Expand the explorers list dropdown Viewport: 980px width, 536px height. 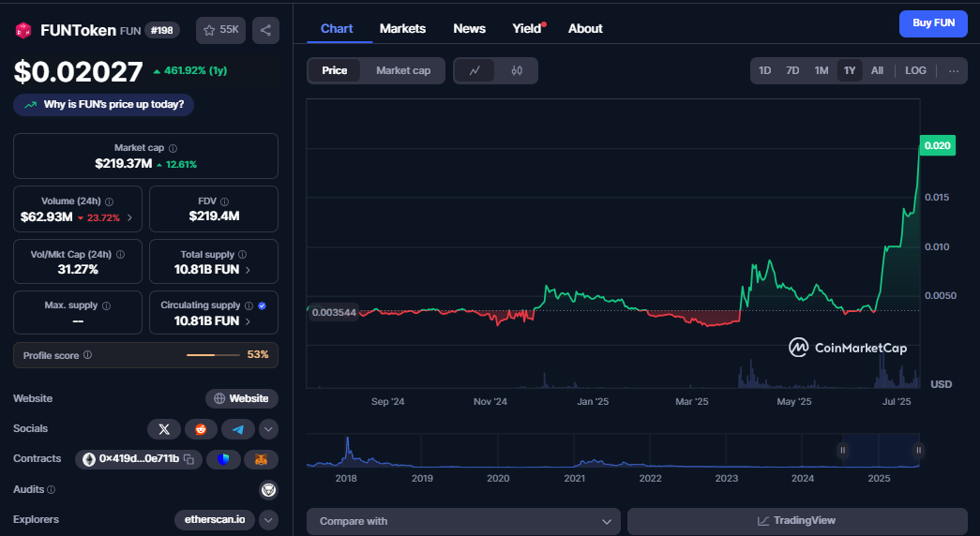[x=268, y=519]
